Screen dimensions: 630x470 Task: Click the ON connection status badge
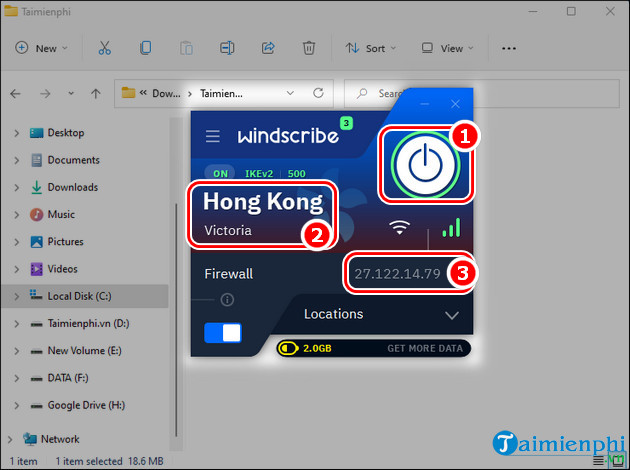pyautogui.click(x=220, y=174)
